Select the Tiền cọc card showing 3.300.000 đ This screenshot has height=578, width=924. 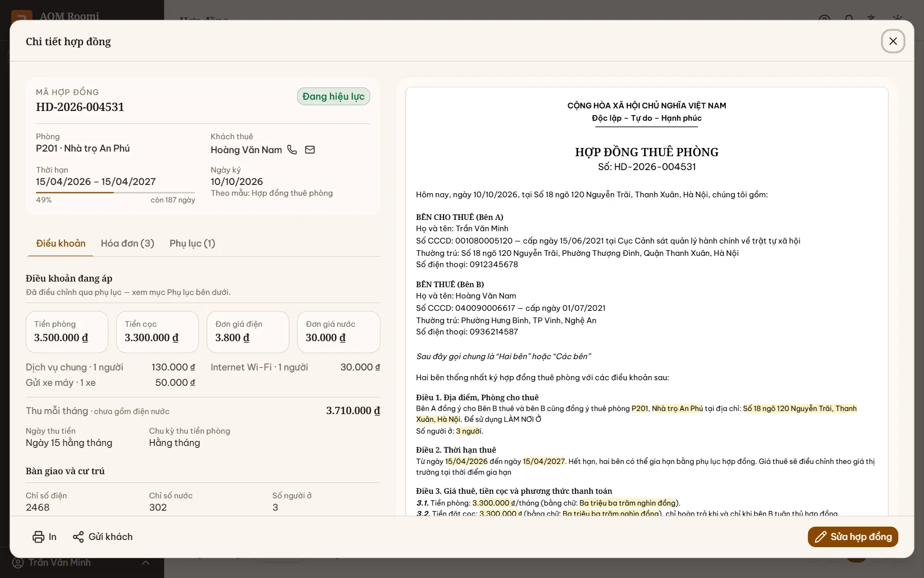pos(157,332)
